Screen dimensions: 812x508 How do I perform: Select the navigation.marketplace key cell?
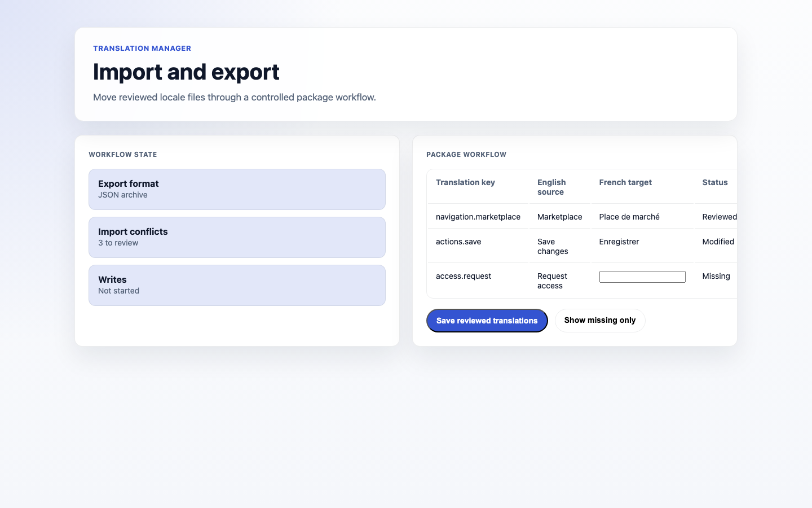point(478,217)
